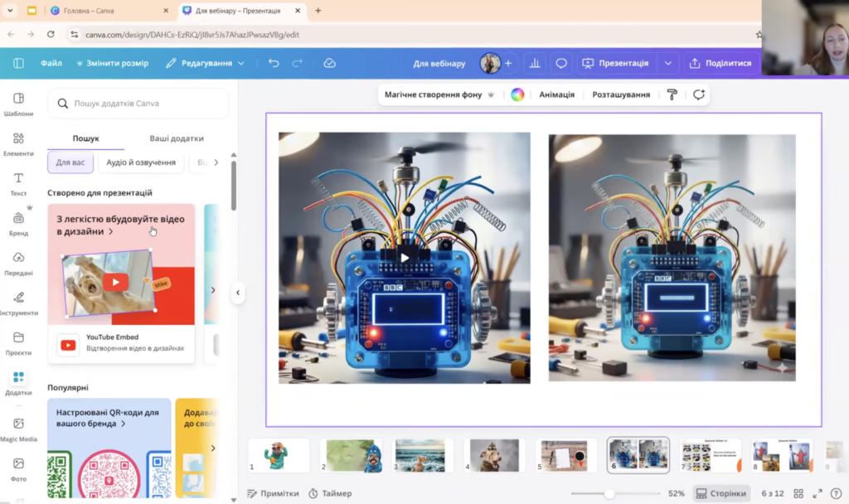849x504 pixels.
Task: Click the Пошук додатків Canva search field
Action: click(138, 104)
